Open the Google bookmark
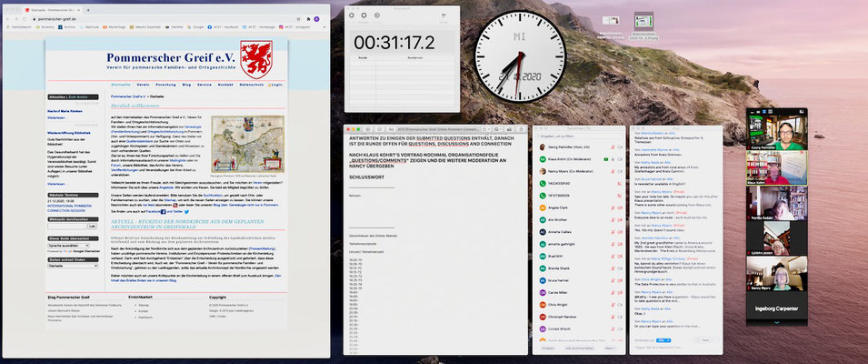868x364 pixels. coord(195,26)
